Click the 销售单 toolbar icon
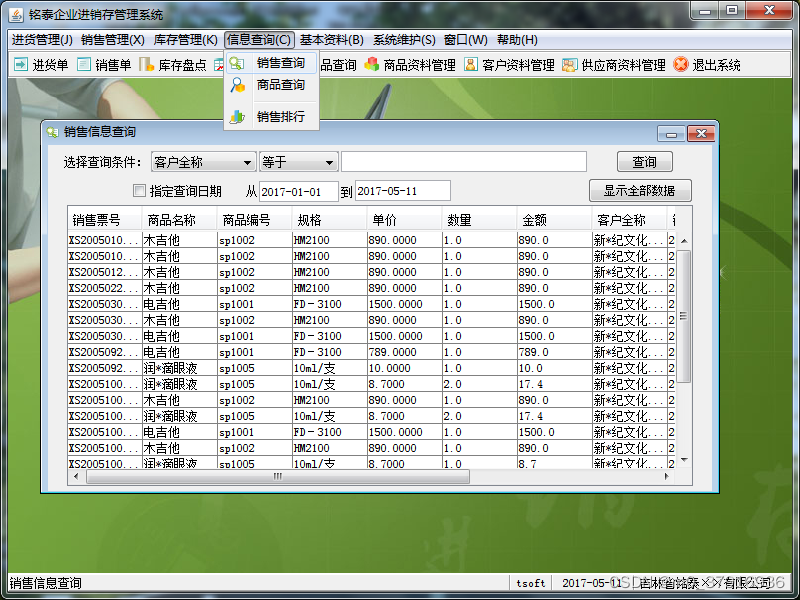This screenshot has width=800, height=600. (x=103, y=63)
